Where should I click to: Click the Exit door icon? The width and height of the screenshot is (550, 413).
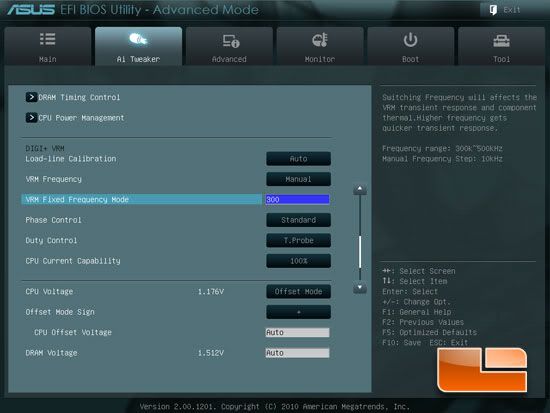(x=493, y=10)
